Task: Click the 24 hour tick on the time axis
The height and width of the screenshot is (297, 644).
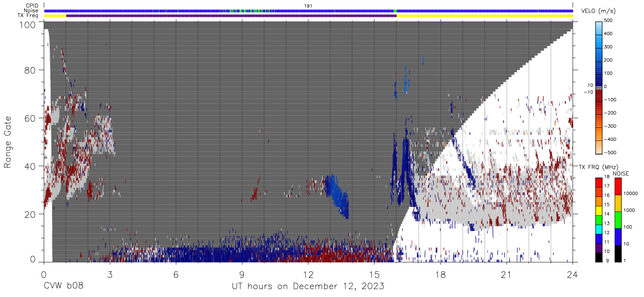Action: click(x=573, y=274)
